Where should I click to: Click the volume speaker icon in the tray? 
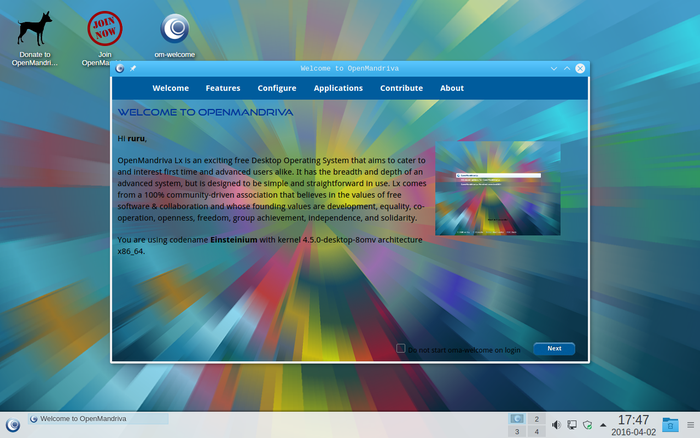pyautogui.click(x=556, y=424)
